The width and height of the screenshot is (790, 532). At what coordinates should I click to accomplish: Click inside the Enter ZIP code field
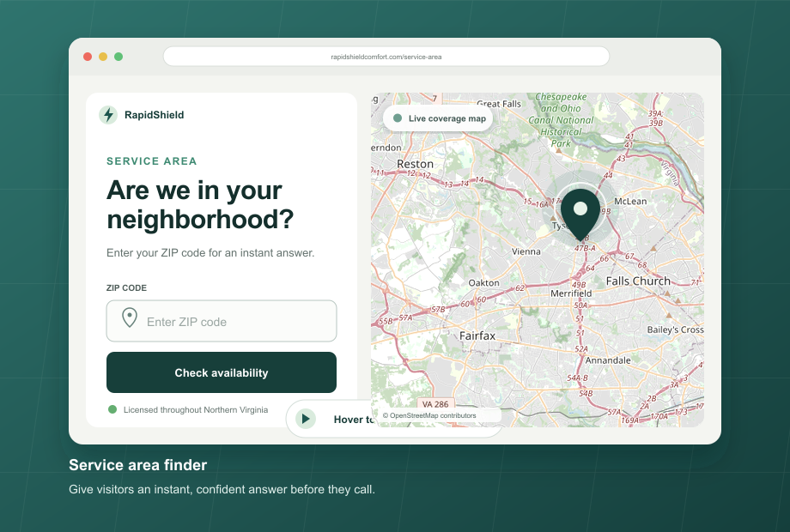222,321
